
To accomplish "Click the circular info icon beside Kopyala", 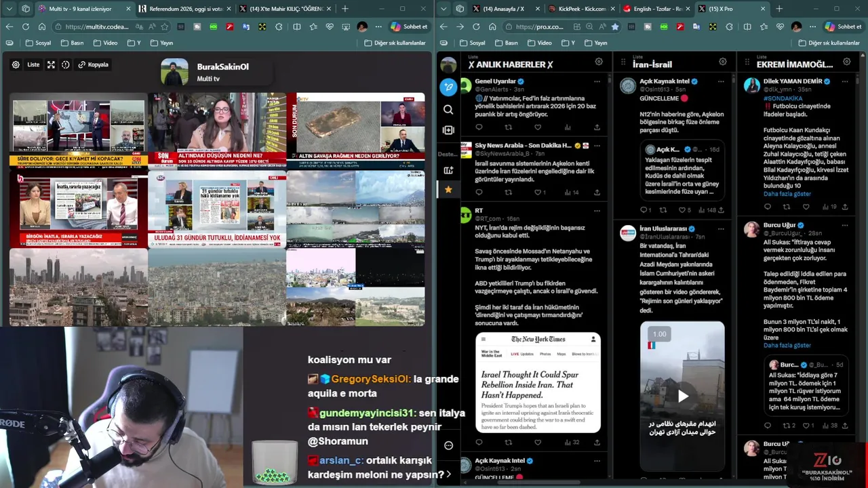I will click(66, 64).
